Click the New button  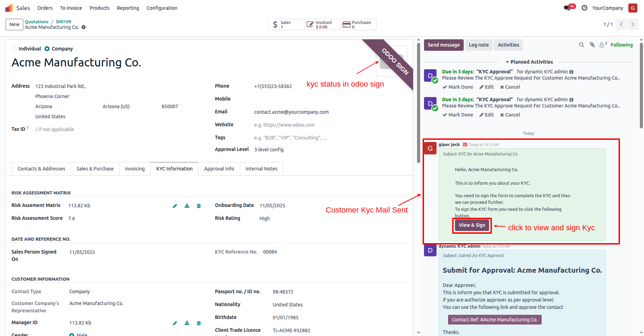click(15, 24)
